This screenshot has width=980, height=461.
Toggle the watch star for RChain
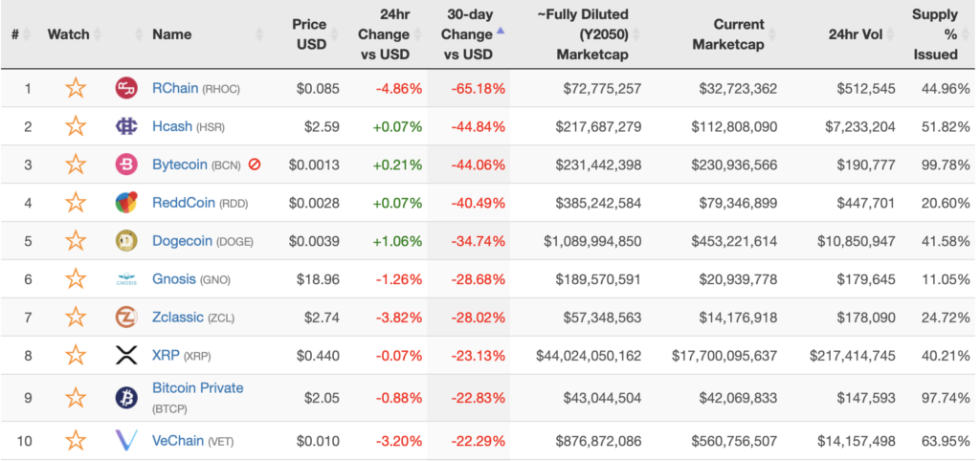76,89
